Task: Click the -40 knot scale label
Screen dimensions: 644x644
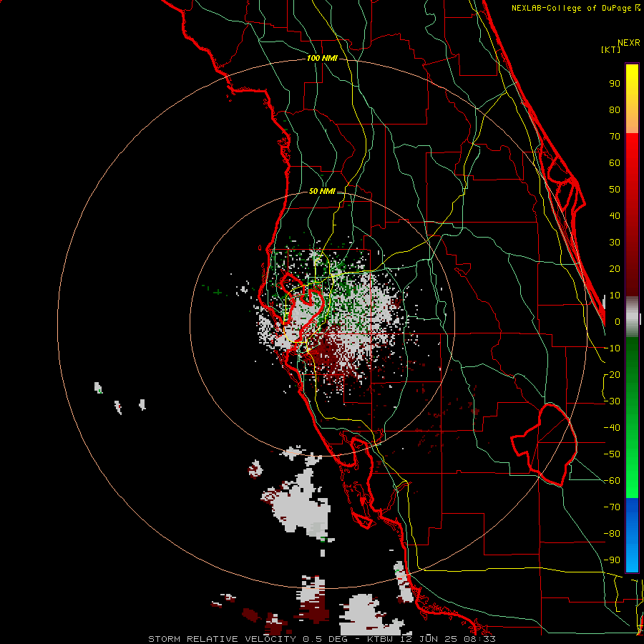Action: click(612, 428)
